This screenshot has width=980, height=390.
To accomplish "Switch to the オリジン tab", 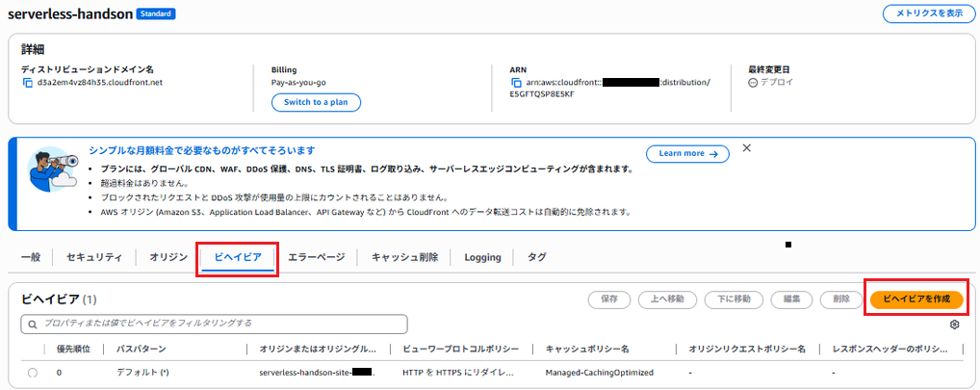I will tap(168, 257).
